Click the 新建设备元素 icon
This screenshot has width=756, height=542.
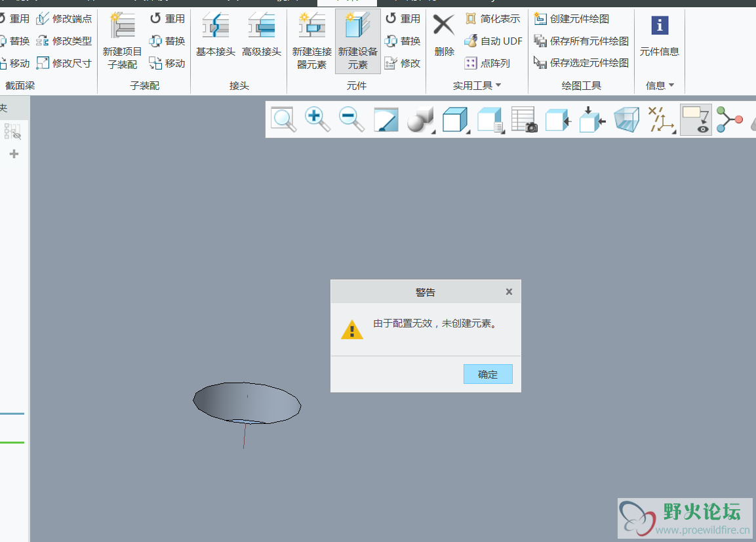tap(358, 26)
